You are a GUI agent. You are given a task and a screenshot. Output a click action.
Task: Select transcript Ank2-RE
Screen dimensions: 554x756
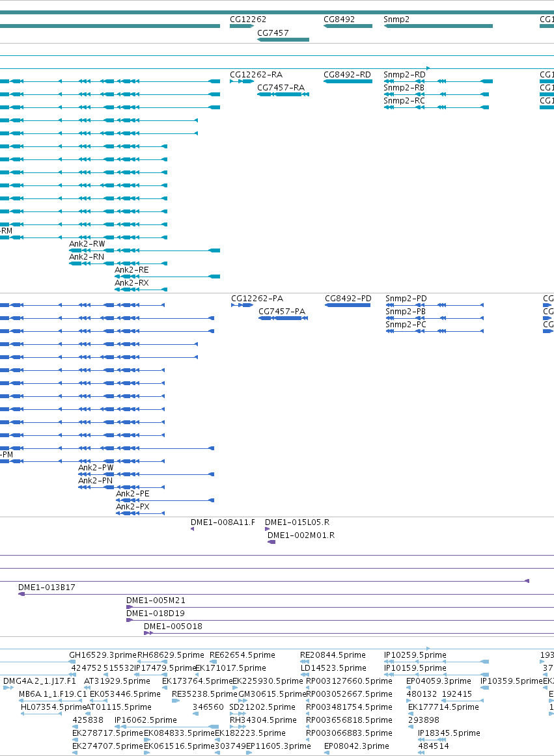click(132, 270)
